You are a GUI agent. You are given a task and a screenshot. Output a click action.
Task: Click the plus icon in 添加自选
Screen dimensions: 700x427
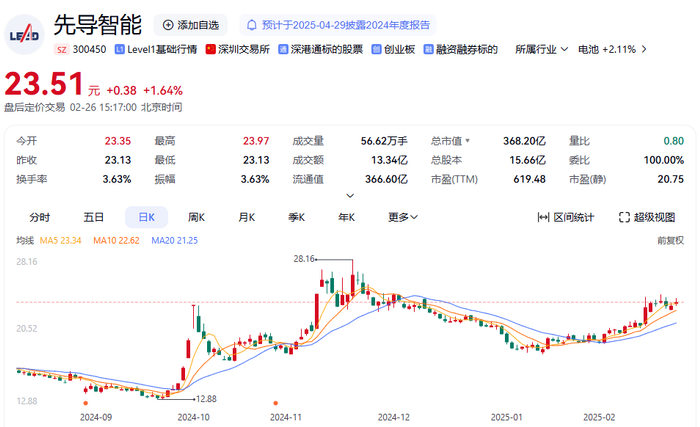pos(168,25)
